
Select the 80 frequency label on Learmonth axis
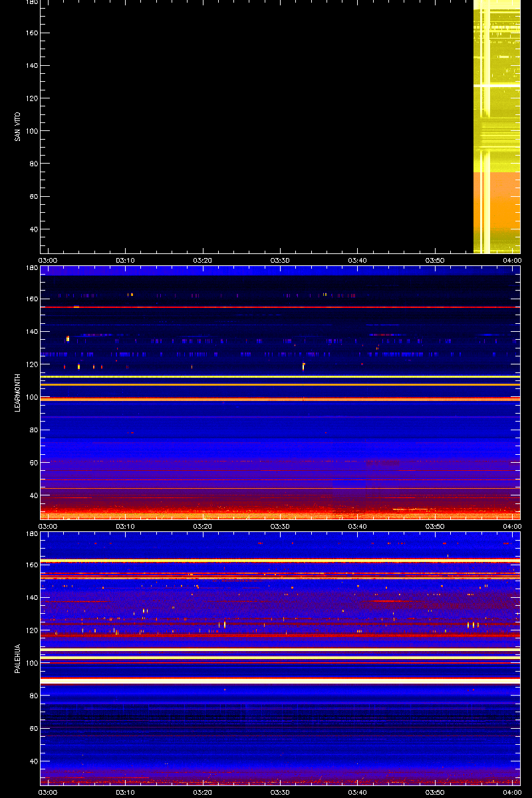click(33, 430)
